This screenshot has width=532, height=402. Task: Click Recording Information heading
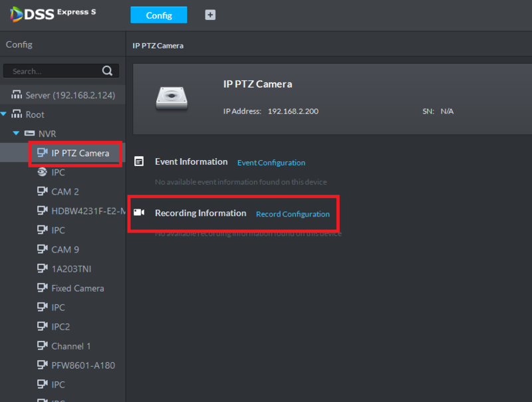201,213
